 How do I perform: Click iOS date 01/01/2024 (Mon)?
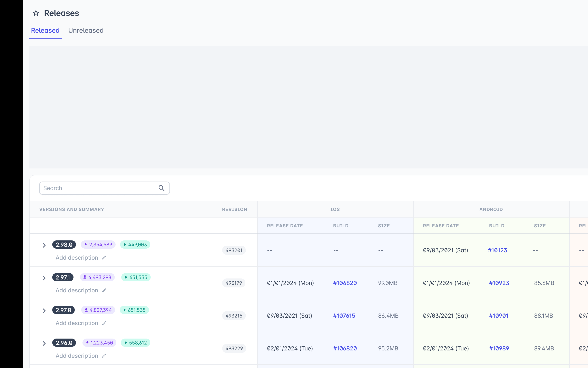(x=290, y=283)
